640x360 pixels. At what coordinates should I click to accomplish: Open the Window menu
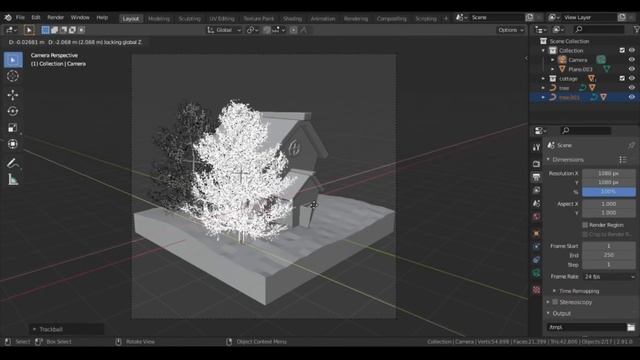[80, 18]
